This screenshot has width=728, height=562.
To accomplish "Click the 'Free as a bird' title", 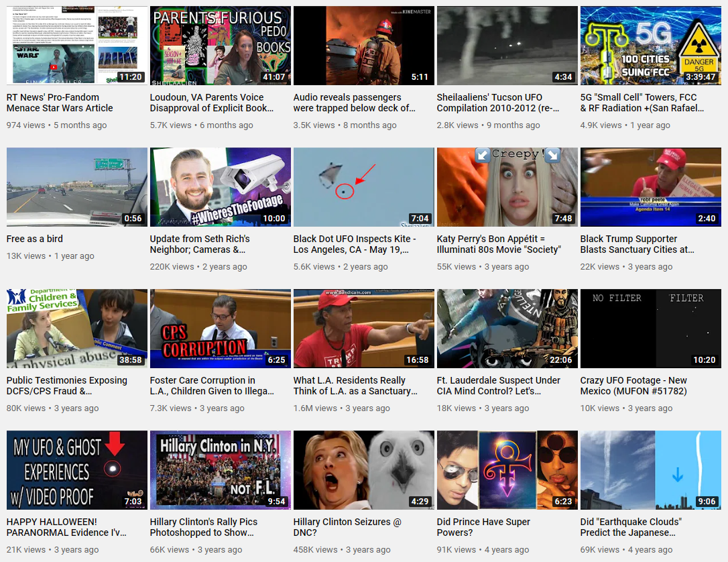I will [35, 239].
